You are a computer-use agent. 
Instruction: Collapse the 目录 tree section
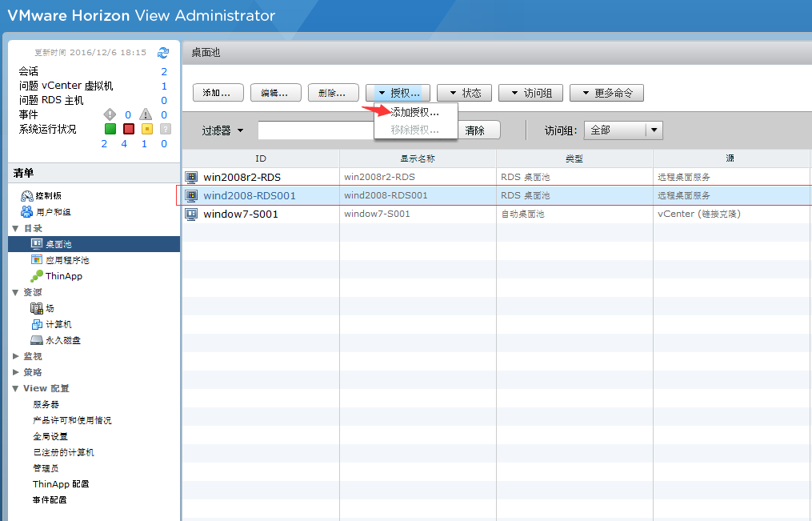click(x=15, y=228)
